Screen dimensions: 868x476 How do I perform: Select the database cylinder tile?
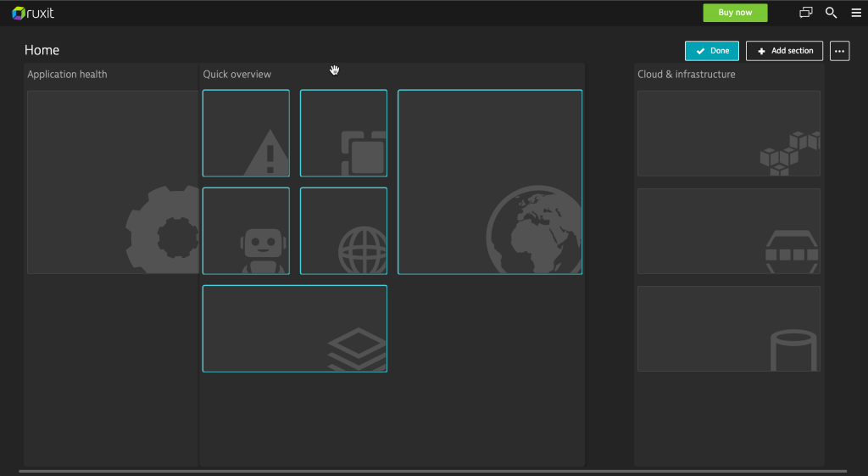tap(728, 328)
